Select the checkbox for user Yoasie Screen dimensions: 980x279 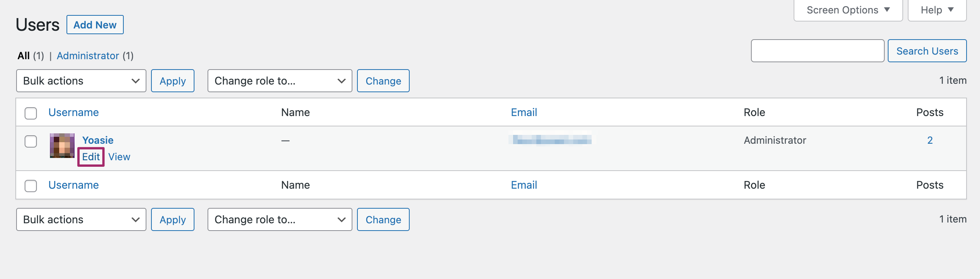coord(31,141)
